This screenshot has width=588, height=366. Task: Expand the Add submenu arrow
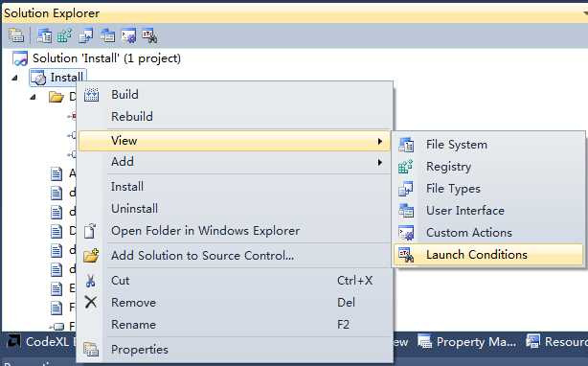pos(380,162)
